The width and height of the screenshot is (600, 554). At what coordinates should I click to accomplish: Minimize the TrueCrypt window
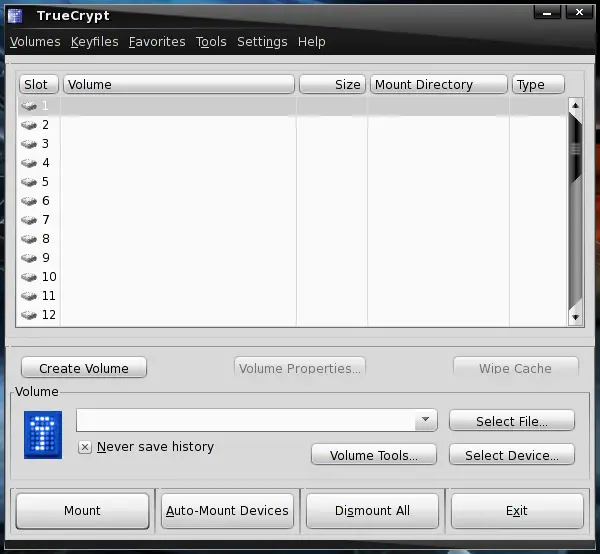pos(547,13)
